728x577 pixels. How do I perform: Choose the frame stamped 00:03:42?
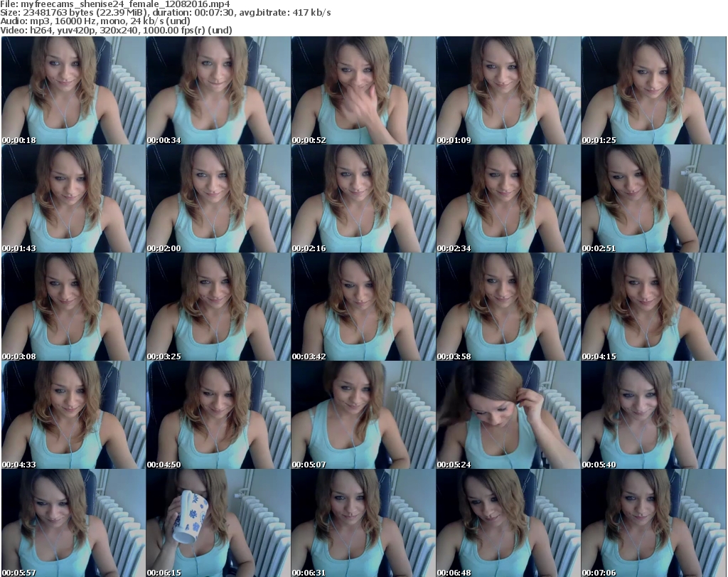pos(363,307)
